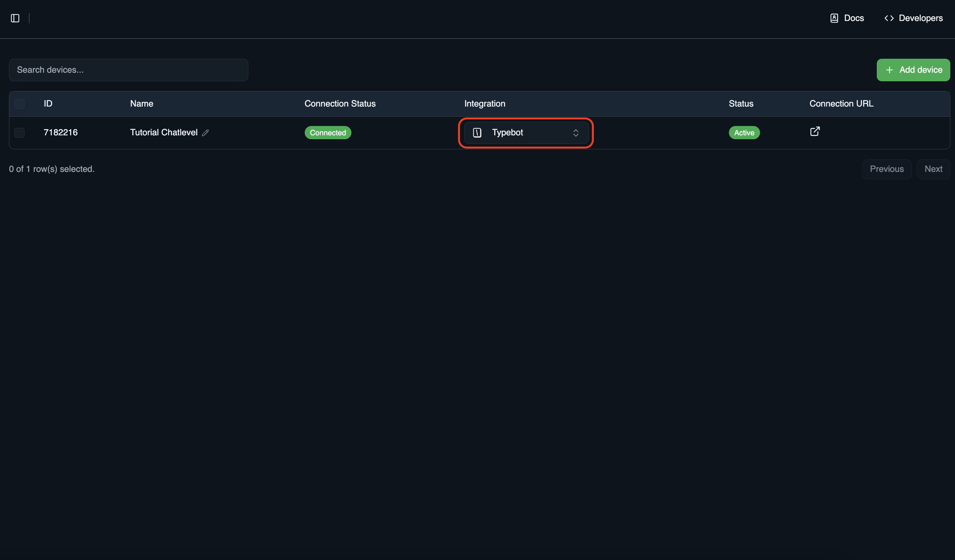Select all rows with the header checkbox

(19, 103)
